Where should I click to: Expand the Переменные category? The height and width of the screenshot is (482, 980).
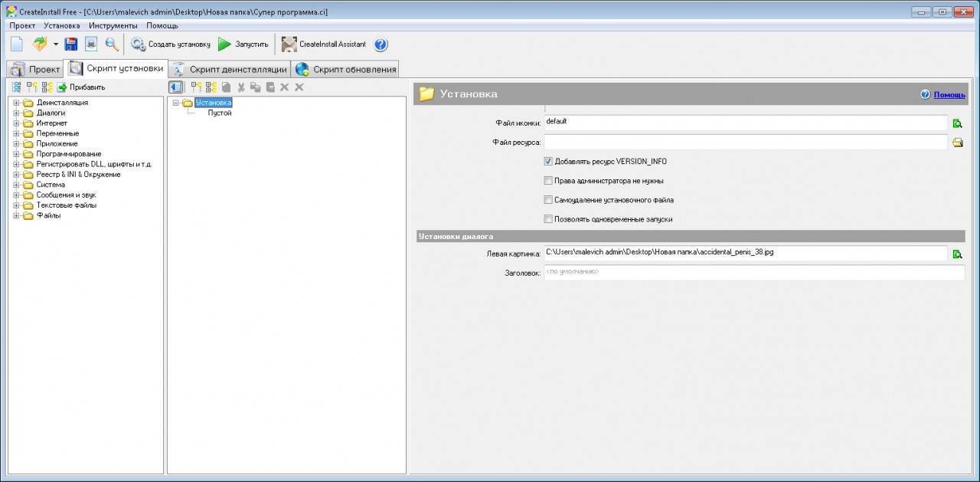pyautogui.click(x=16, y=134)
